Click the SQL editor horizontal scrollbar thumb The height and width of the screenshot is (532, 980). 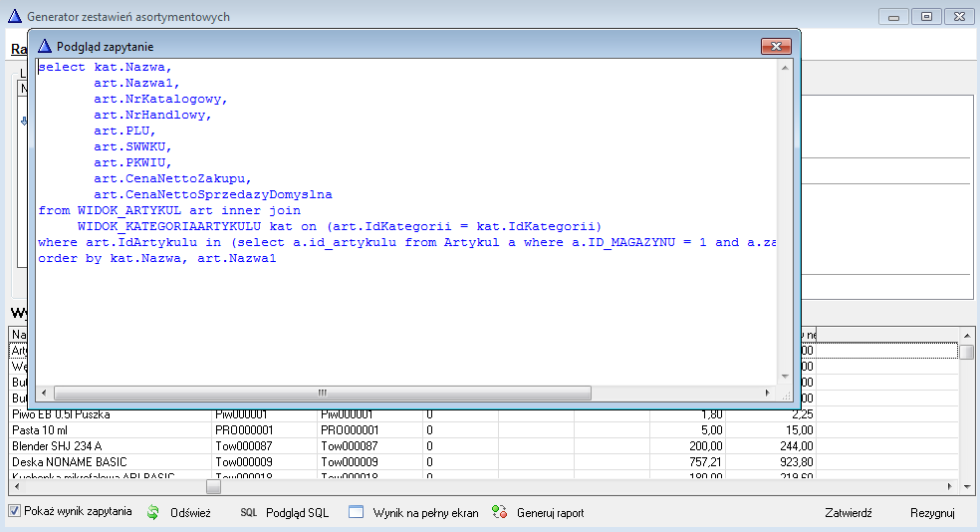(x=323, y=394)
